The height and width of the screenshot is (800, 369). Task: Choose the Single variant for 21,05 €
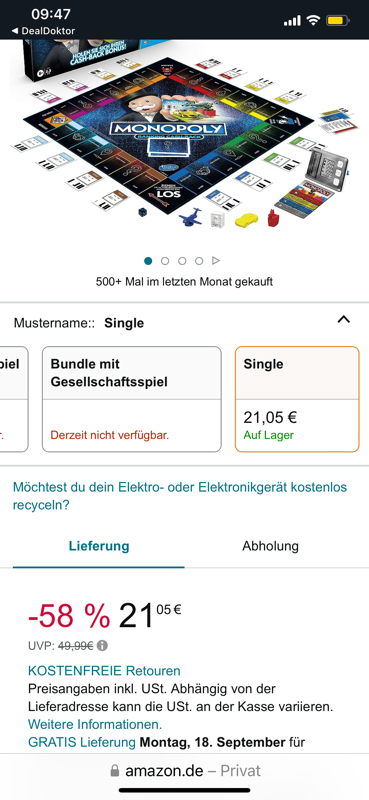point(297,399)
